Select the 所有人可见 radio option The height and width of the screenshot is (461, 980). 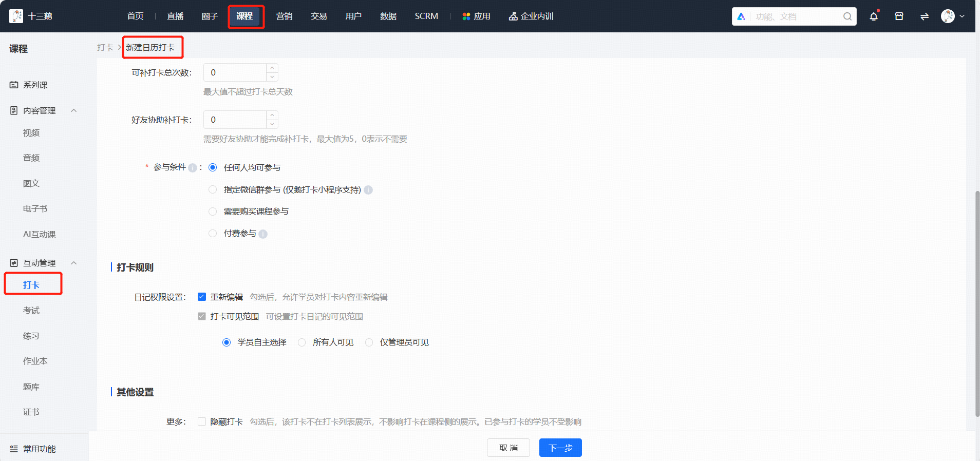[x=302, y=342]
